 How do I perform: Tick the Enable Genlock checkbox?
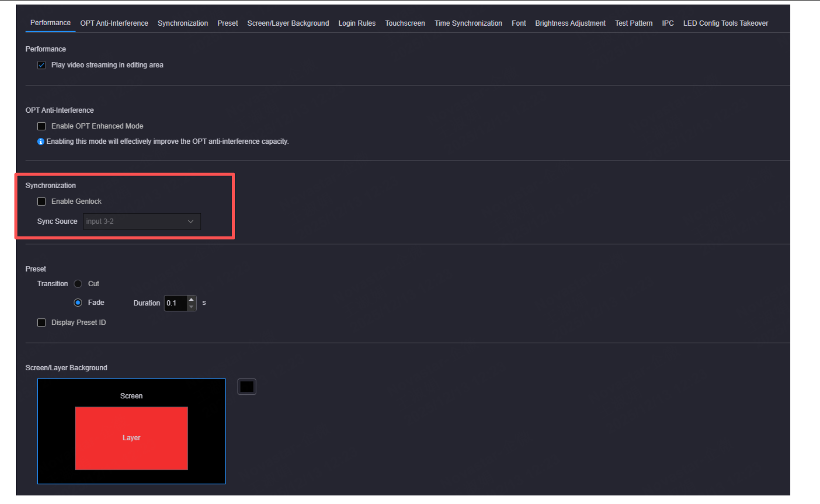click(41, 201)
